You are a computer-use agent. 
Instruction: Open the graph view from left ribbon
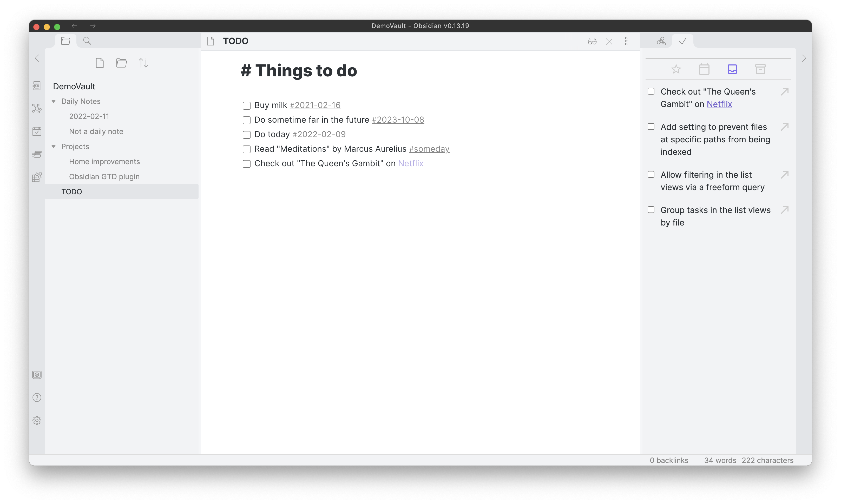[37, 109]
